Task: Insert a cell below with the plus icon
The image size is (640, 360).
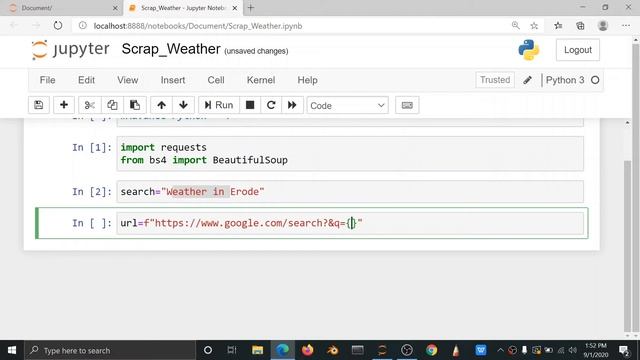Action: point(64,105)
